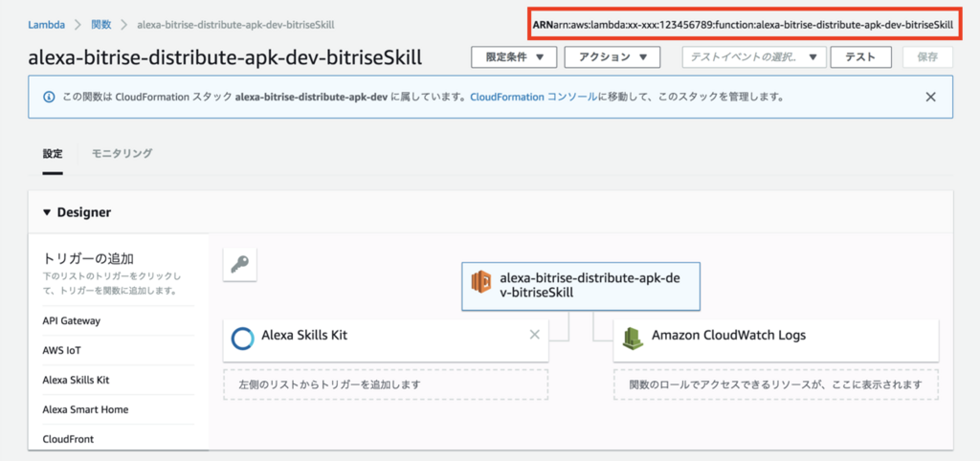Open the 限定条件 dropdown

pyautogui.click(x=514, y=56)
